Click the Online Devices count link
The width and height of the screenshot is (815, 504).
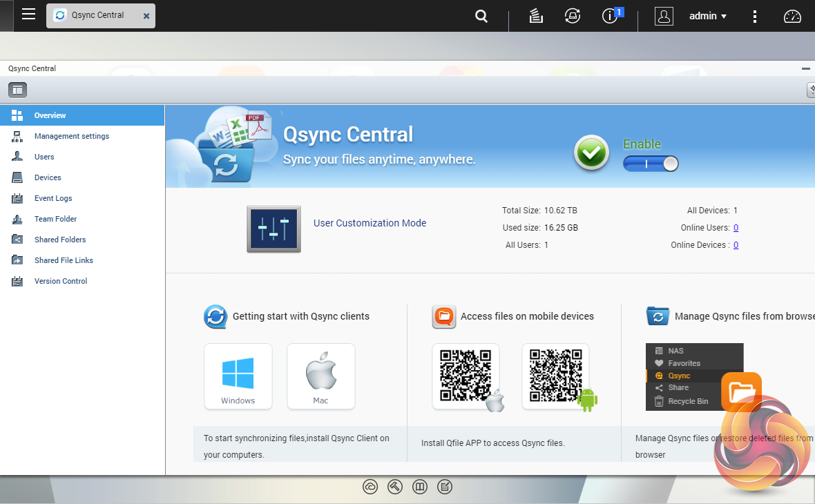[x=736, y=245]
